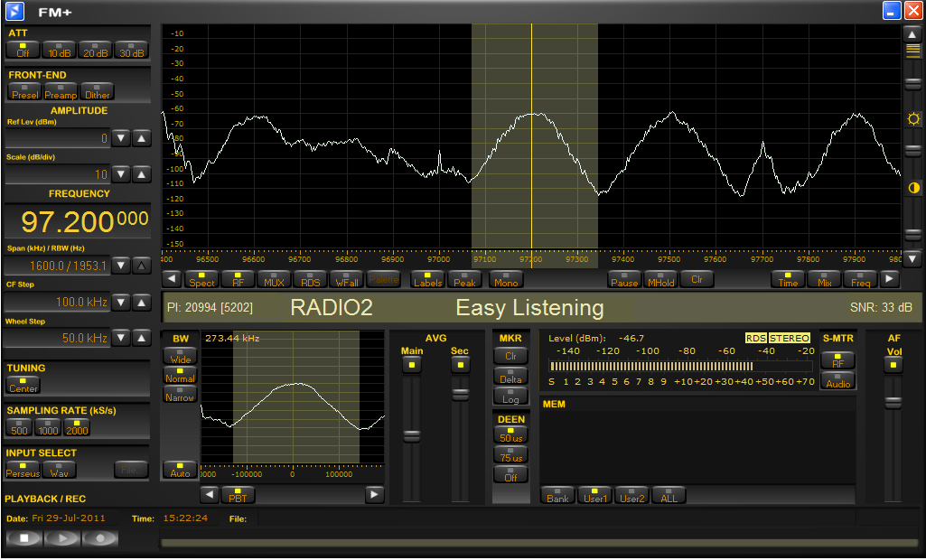
Task: Decrease the CF Step value
Action: pyautogui.click(x=122, y=302)
